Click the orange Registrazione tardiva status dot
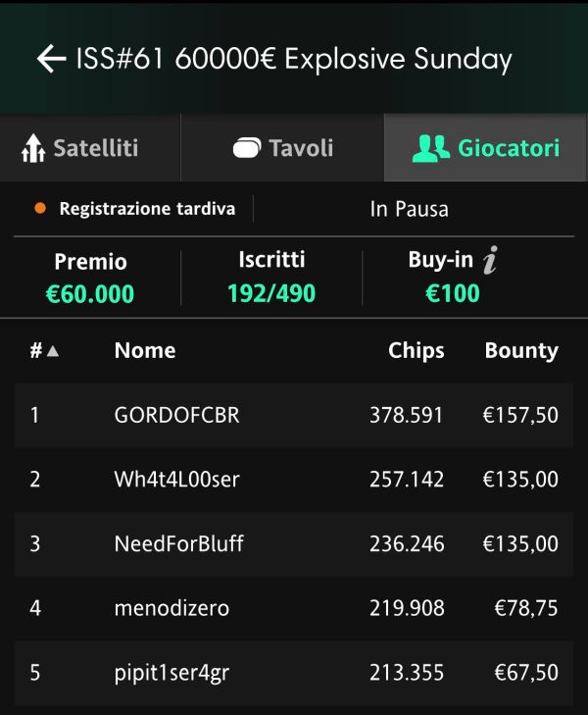This screenshot has height=715, width=588. pyautogui.click(x=40, y=208)
